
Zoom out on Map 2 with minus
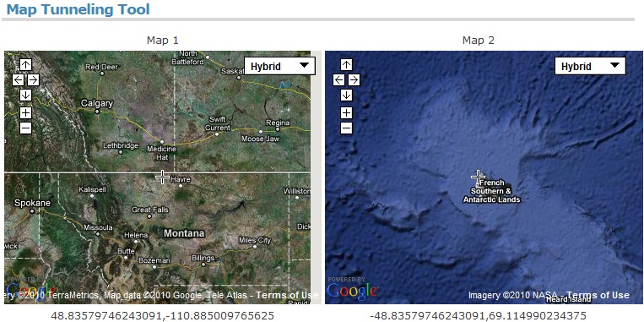click(x=346, y=128)
